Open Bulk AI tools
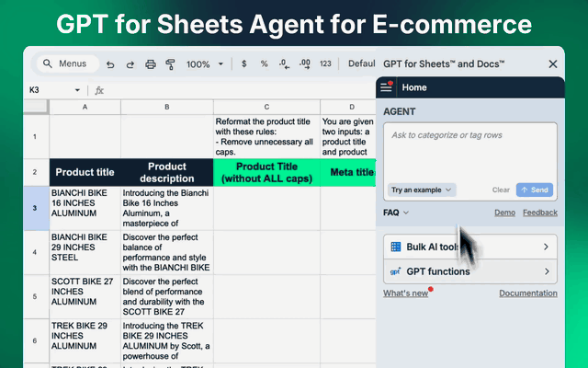Screen dimensions: 588x368 point(469,247)
